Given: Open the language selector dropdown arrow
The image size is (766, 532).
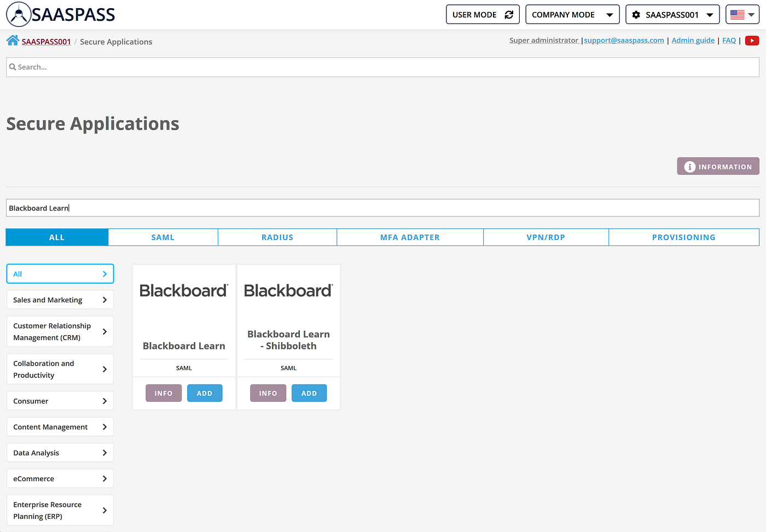Looking at the screenshot, I should coord(751,15).
